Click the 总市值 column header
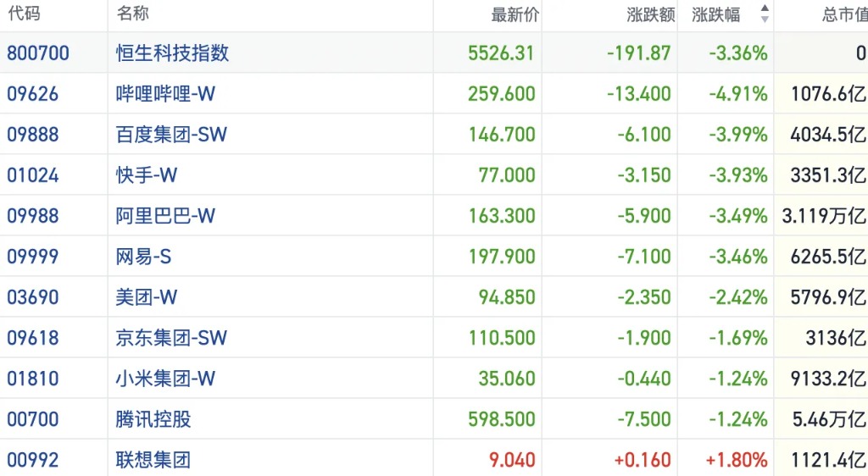The width and height of the screenshot is (868, 476). [x=844, y=14]
